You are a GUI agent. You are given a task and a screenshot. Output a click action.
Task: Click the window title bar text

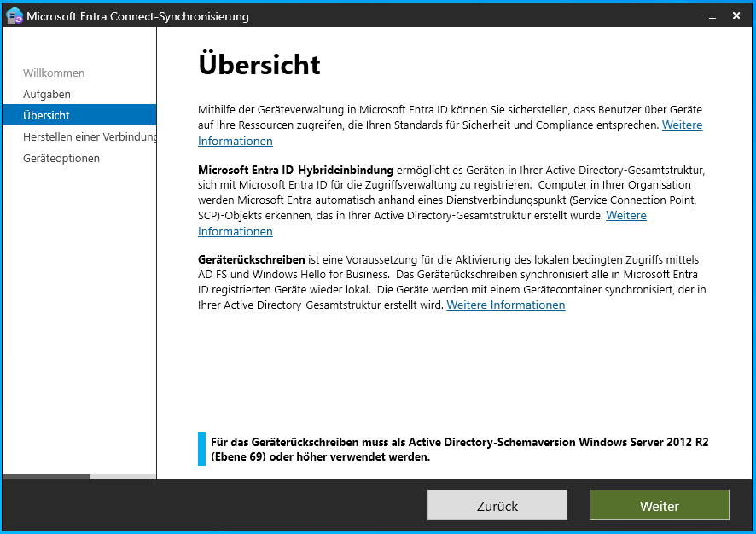point(138,16)
